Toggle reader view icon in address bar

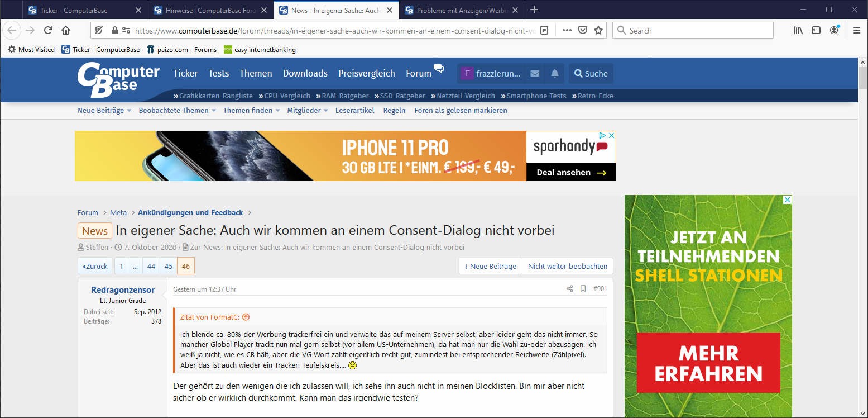click(x=544, y=30)
